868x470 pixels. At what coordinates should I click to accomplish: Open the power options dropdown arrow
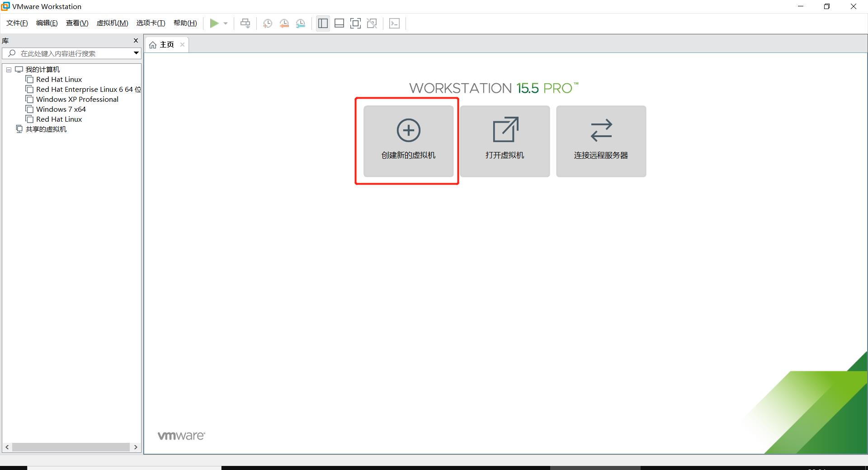coord(226,23)
